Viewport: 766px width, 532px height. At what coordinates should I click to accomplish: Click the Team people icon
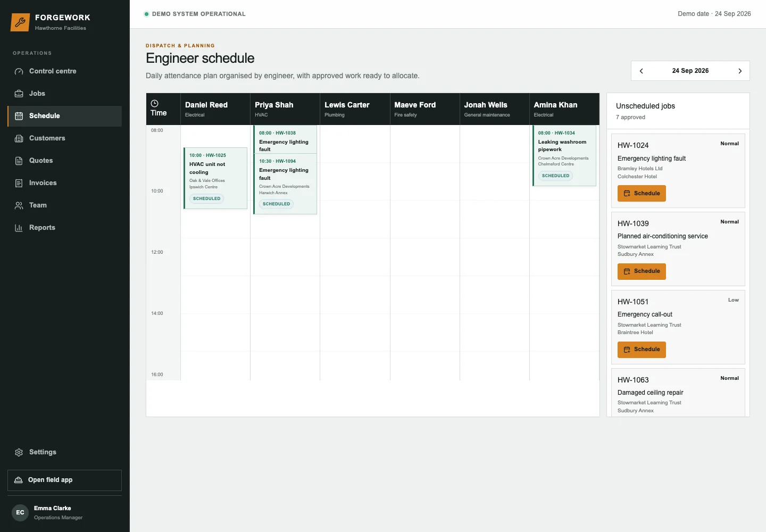click(19, 205)
